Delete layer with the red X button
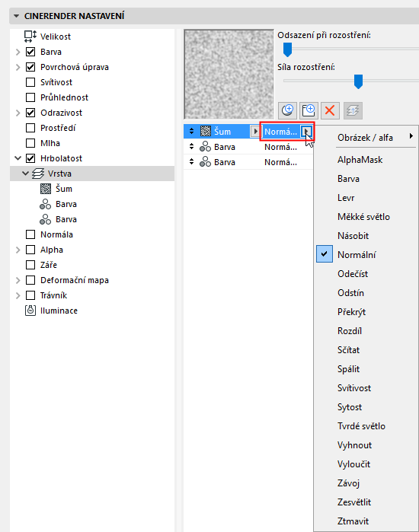Viewport: 419px width, 532px height. coord(330,110)
